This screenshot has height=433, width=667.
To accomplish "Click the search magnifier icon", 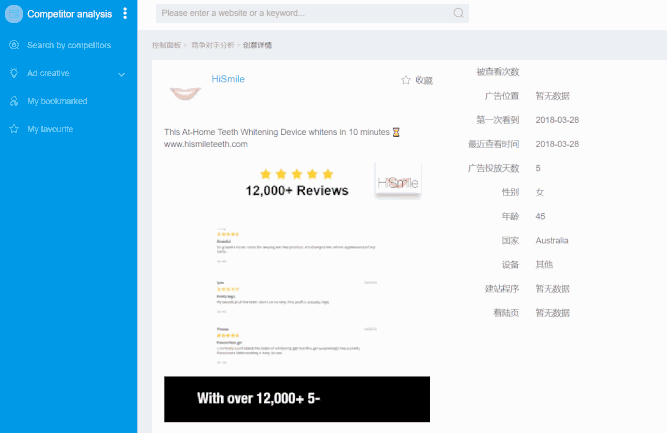I will pos(458,13).
